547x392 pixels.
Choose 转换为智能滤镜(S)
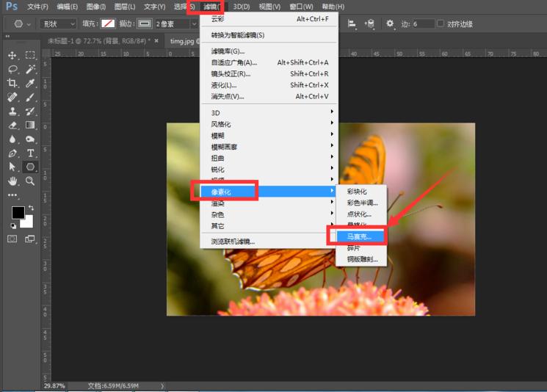[x=268, y=35]
